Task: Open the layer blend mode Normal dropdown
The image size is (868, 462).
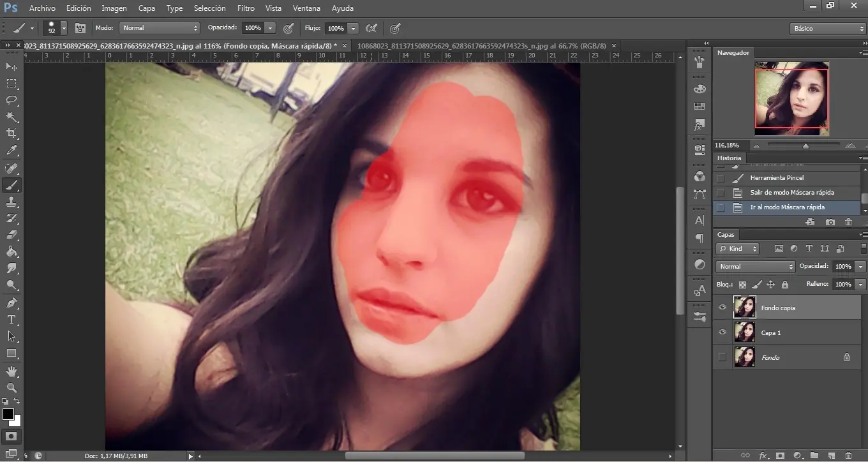Action: tap(755, 267)
